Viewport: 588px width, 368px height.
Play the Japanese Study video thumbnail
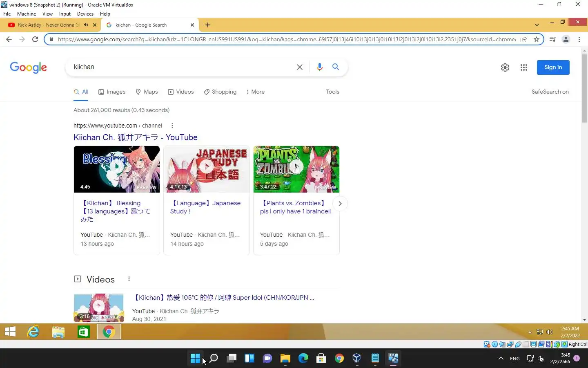[x=207, y=169]
